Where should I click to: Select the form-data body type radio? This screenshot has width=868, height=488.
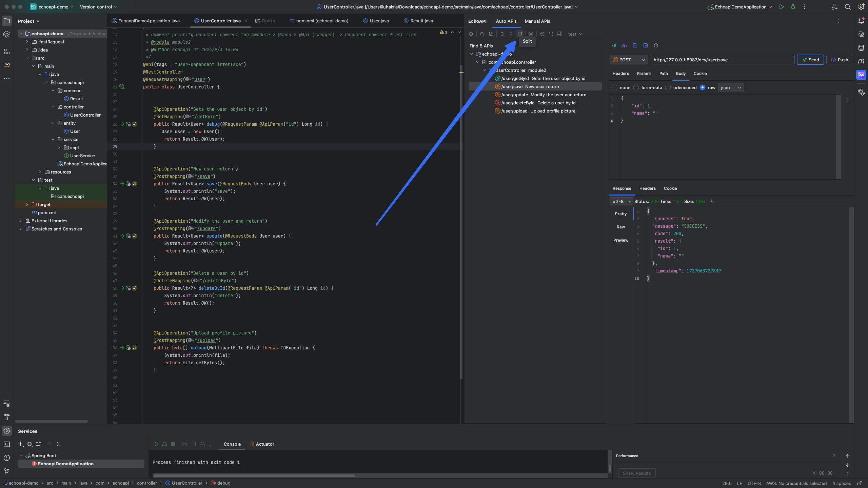click(x=636, y=87)
